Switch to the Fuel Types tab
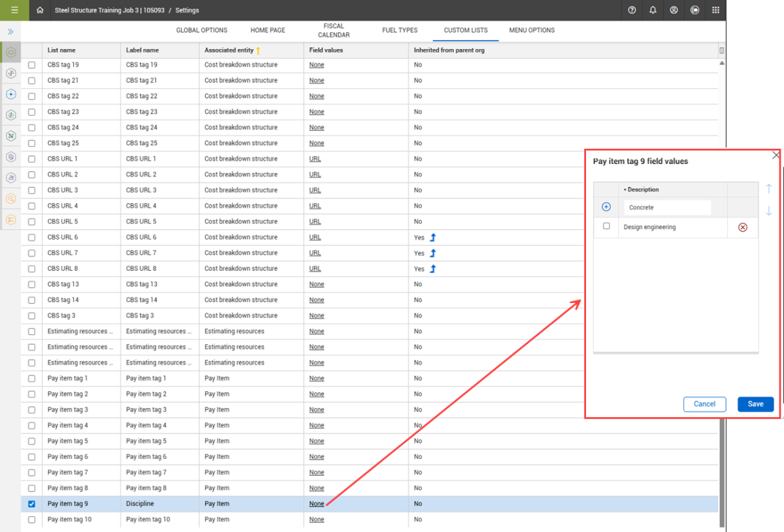The image size is (784, 532). tap(400, 30)
